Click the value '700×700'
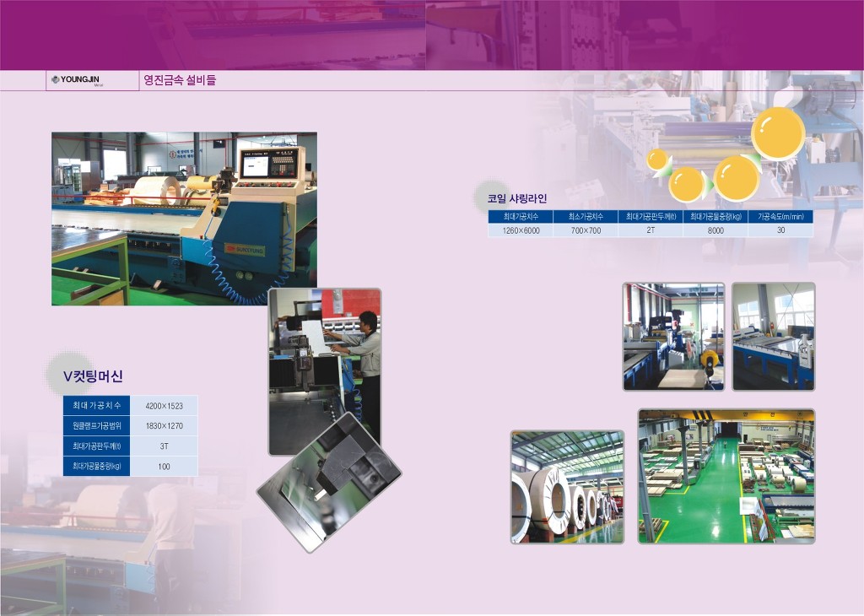864x616 pixels. [x=586, y=230]
